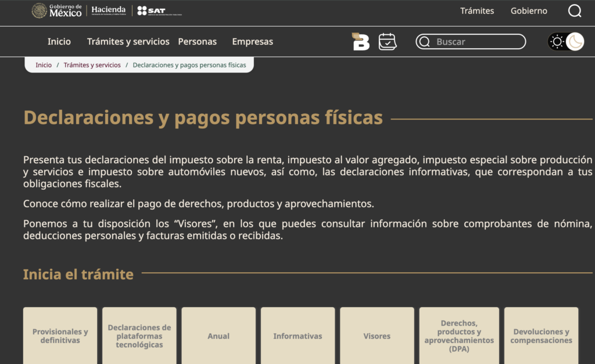Enable dark mode with the moon toggle

[575, 41]
